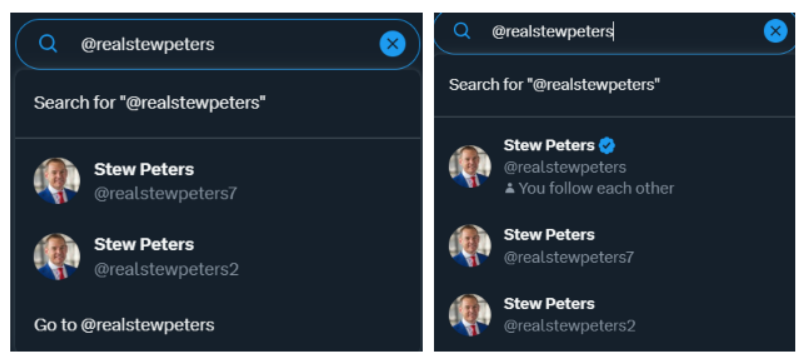This screenshot has width=805, height=363.
Task: Clear the right search field with X
Action: point(775,31)
